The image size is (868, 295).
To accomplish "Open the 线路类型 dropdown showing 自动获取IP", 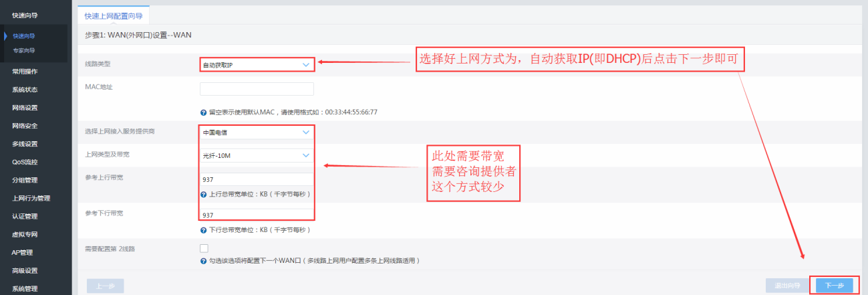I will coord(257,65).
